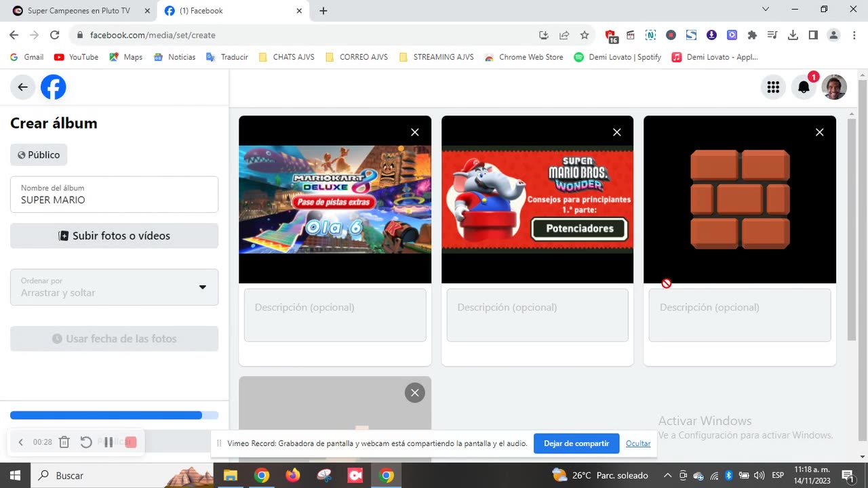Open Noticias bookmark
The image size is (868, 488).
point(174,57)
